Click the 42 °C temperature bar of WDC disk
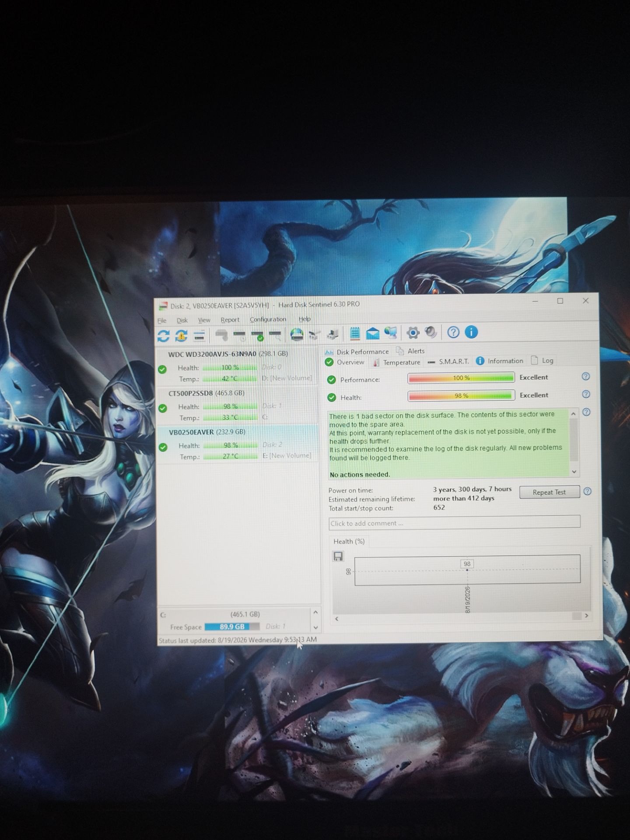The height and width of the screenshot is (840, 630). click(230, 378)
